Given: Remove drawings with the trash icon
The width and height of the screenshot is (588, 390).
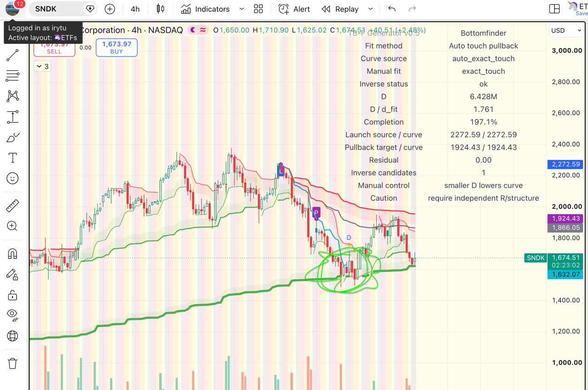Looking at the screenshot, I should coord(12,363).
